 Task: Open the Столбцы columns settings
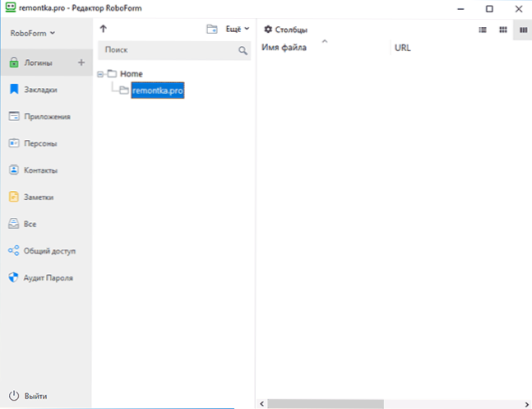(x=291, y=30)
